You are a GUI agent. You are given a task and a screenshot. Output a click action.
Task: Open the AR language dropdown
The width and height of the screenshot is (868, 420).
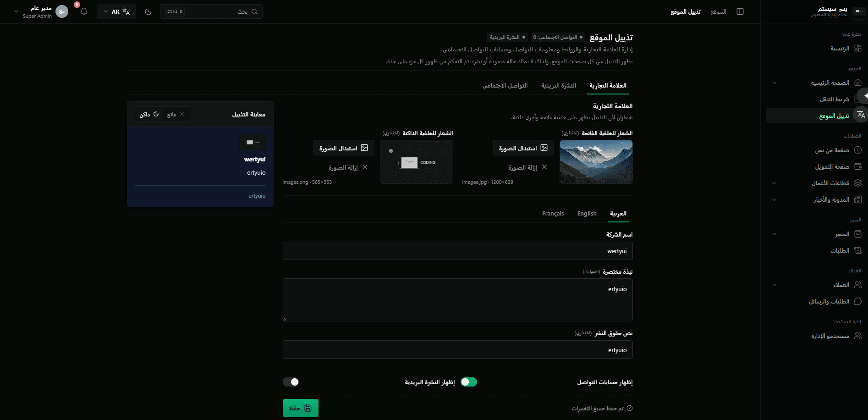coord(116,11)
